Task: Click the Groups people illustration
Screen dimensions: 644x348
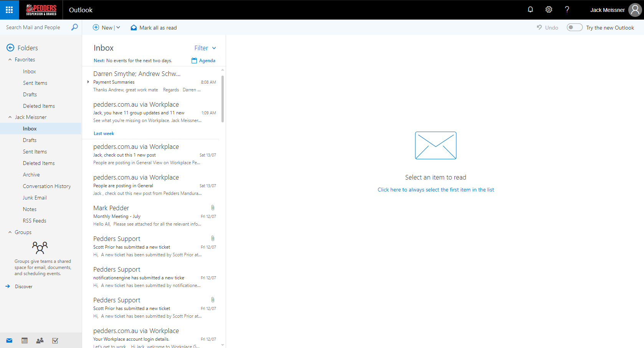Action: (x=40, y=248)
